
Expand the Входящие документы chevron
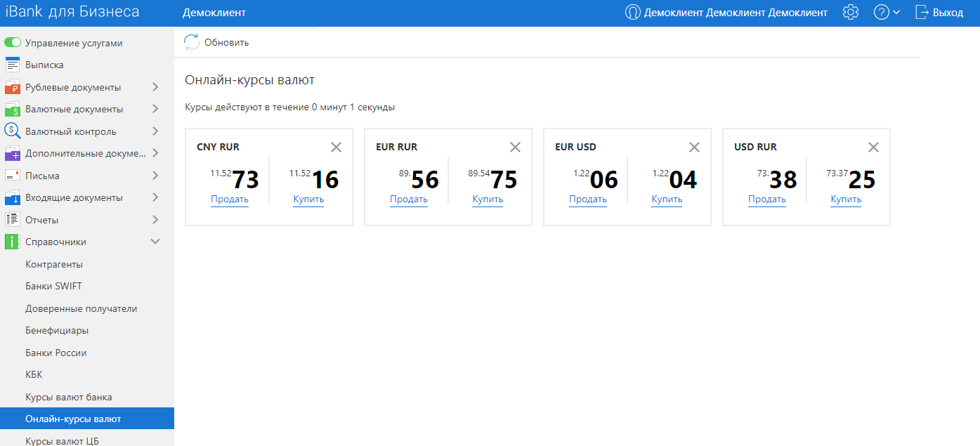coord(155,197)
